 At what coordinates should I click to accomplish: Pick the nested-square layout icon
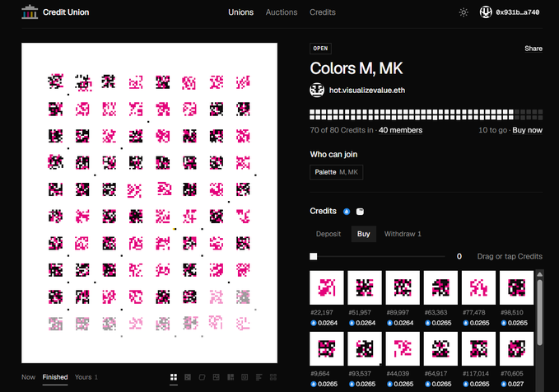pyautogui.click(x=245, y=377)
